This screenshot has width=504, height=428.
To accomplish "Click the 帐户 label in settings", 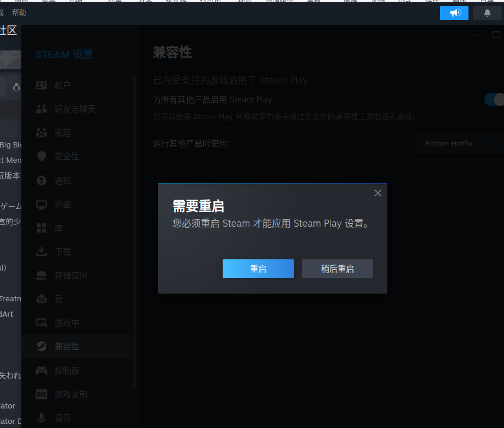I will 62,85.
